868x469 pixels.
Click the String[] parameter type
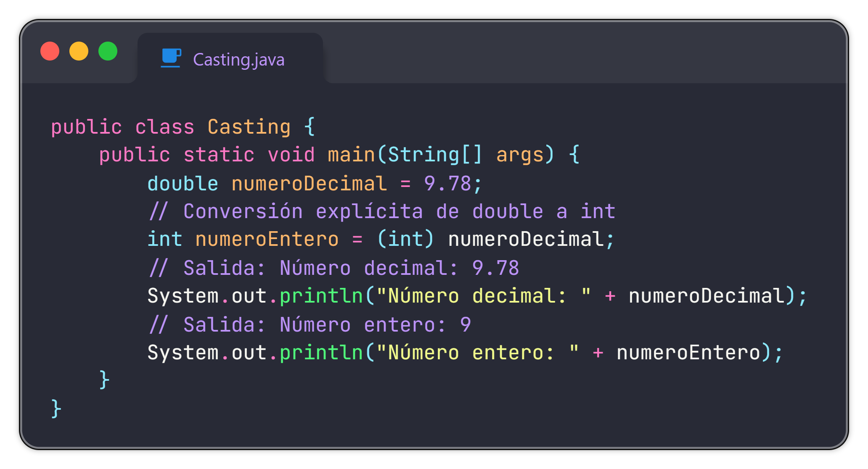pos(435,155)
